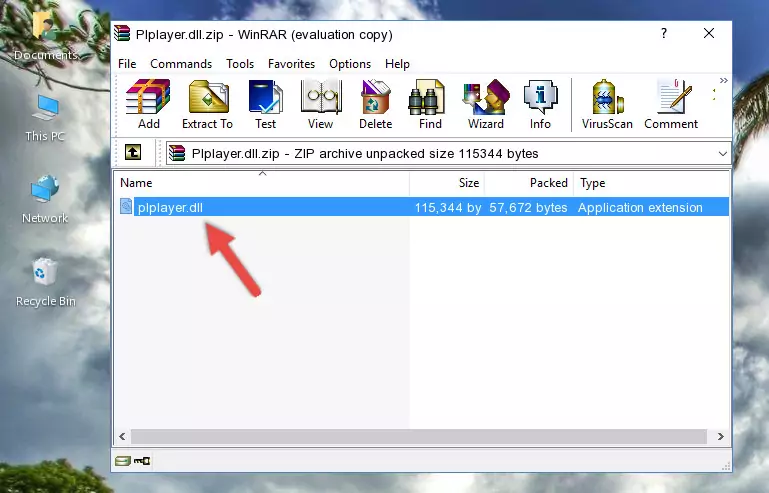Click the horizontal scrollbar track
This screenshot has width=769, height=493.
(x=419, y=436)
